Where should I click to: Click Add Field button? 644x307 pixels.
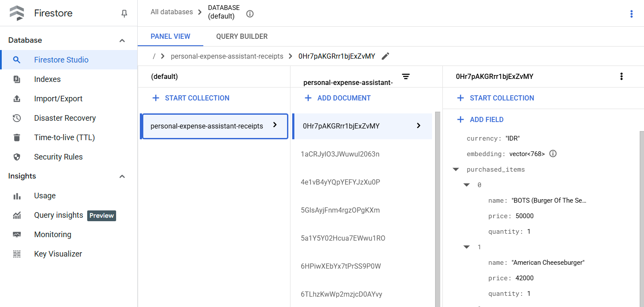coord(480,119)
